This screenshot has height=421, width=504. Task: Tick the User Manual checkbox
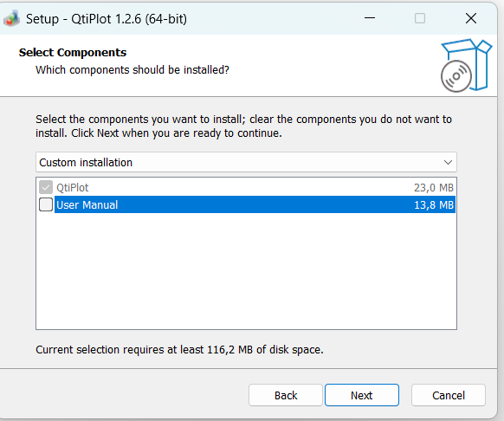[x=46, y=204]
